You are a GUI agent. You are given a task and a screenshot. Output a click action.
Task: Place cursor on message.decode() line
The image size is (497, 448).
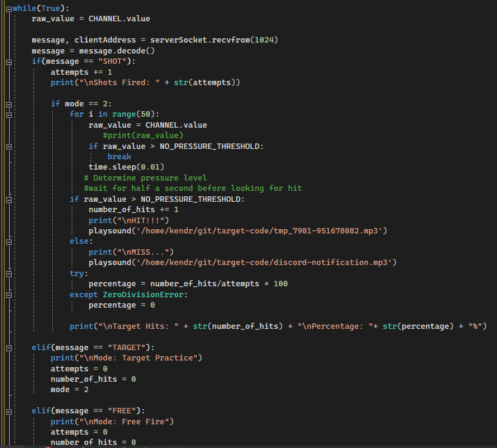93,50
